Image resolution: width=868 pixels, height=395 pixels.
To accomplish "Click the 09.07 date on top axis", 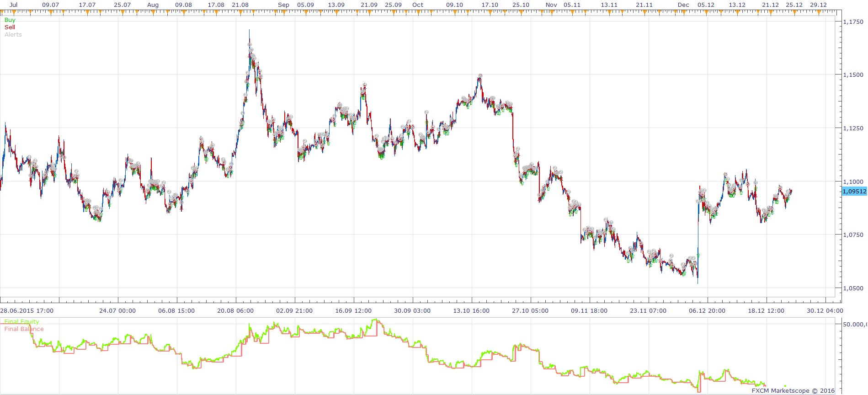I will [x=51, y=5].
